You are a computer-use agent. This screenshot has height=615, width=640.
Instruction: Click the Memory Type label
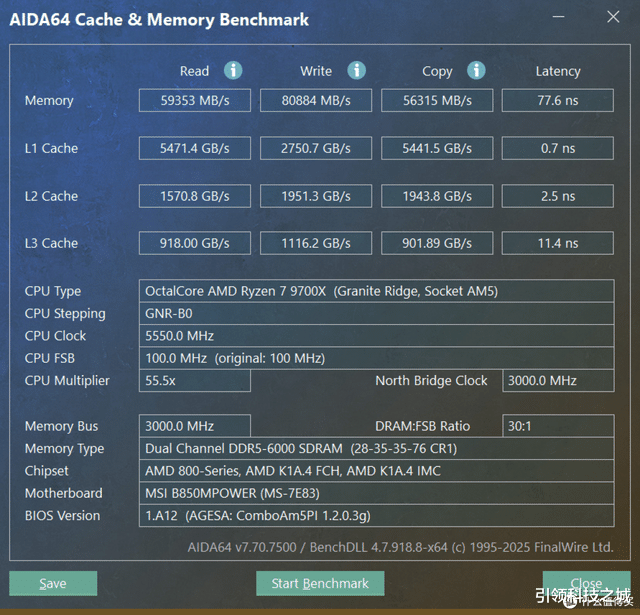coord(64,449)
